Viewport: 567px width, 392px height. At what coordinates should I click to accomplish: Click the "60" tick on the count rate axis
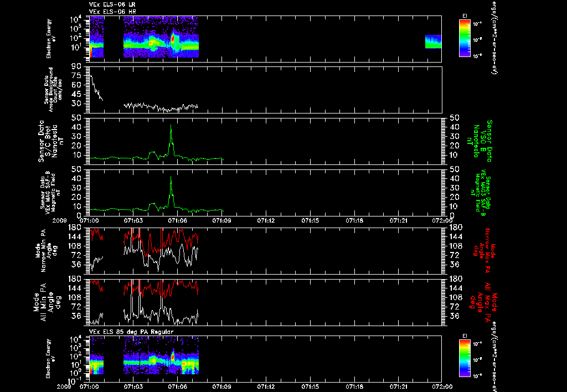click(76, 85)
